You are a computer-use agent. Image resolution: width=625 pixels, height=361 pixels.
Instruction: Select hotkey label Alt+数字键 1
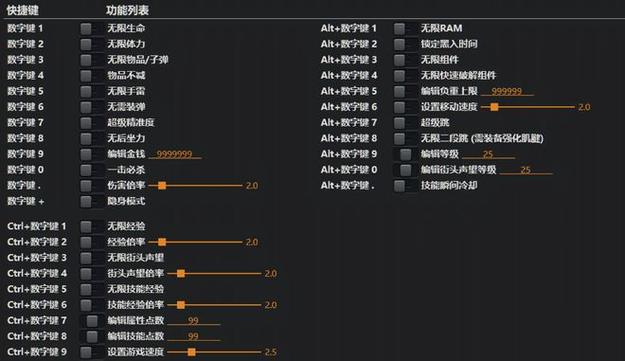[348, 28]
